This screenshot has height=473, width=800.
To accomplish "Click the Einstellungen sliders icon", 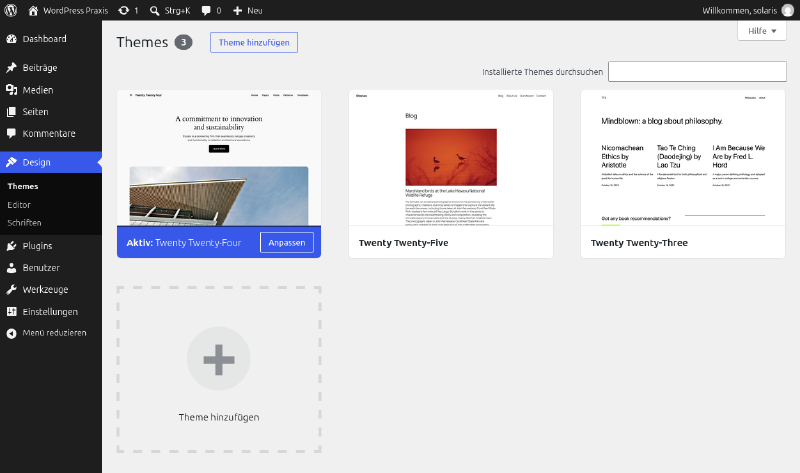I will coord(11,311).
